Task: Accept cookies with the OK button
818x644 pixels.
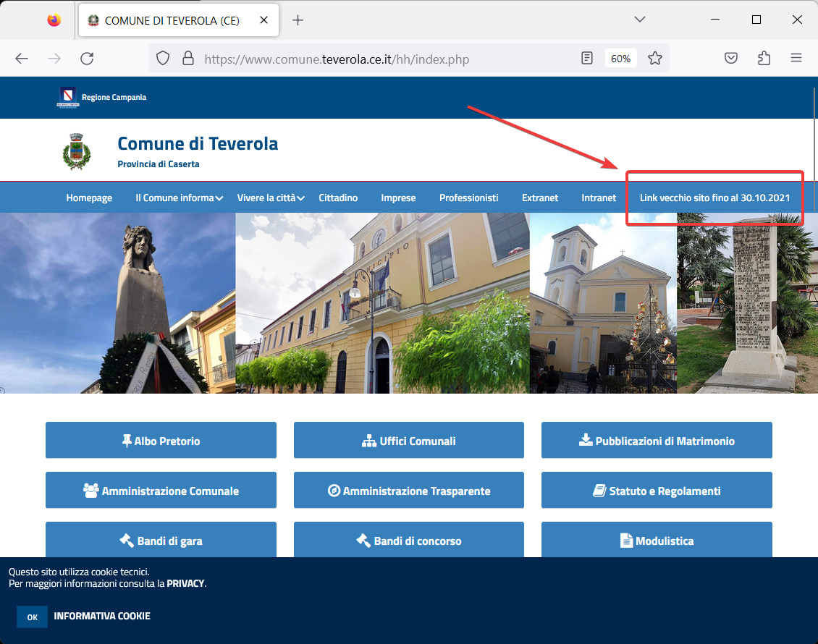Action: click(32, 617)
